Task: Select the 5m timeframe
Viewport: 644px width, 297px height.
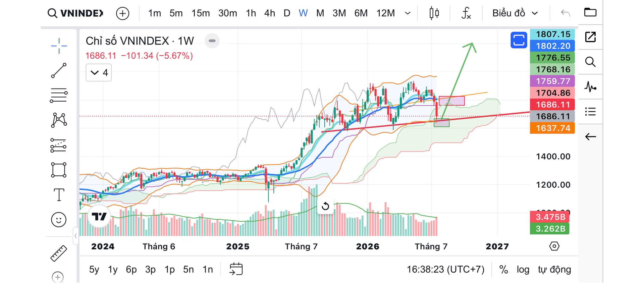Action: point(176,13)
